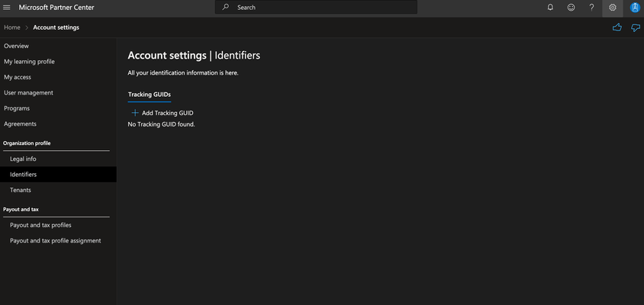This screenshot has width=644, height=305.
Task: Click Microsoft Partner Center title
Action: (56, 8)
